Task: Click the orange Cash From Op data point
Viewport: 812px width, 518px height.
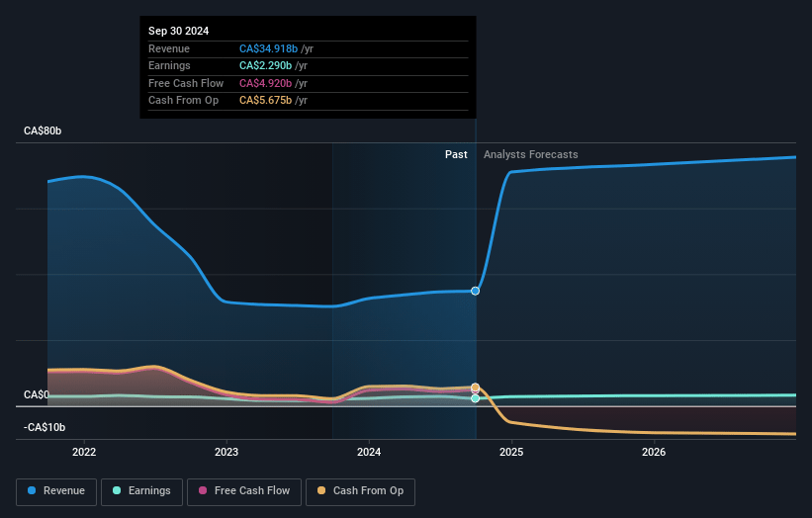Action: point(476,388)
